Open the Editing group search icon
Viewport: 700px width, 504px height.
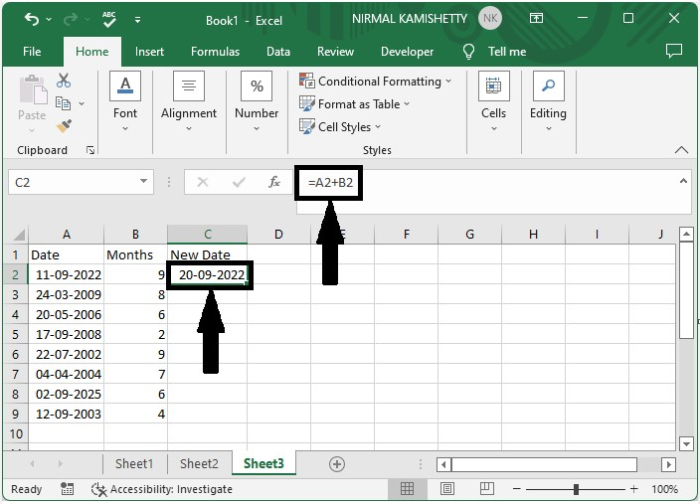548,86
